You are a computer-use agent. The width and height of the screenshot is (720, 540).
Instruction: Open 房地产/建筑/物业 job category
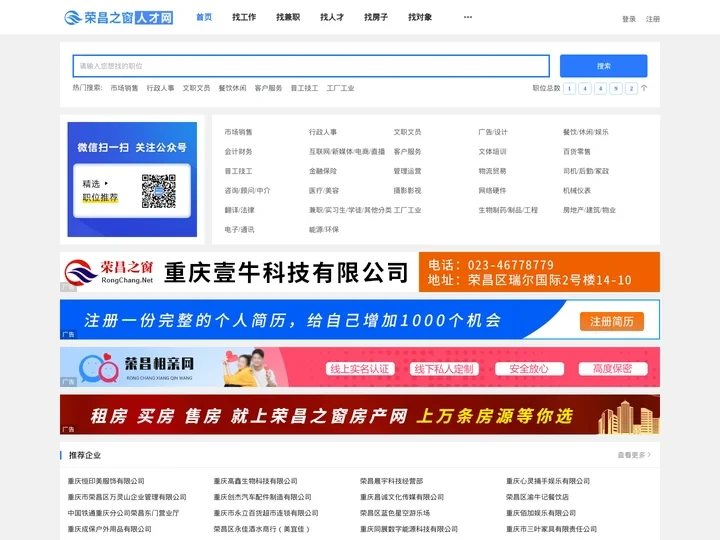(589, 210)
